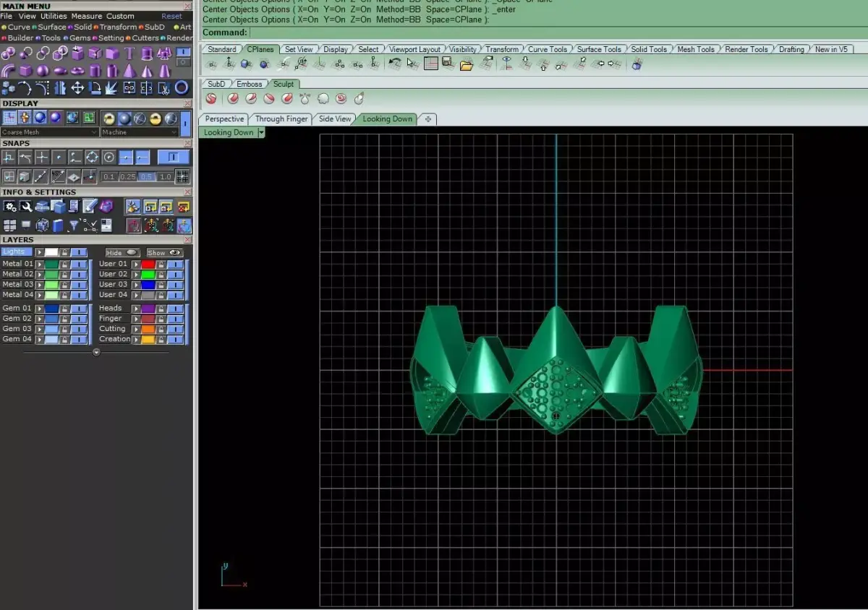Expand the User 03 layer arrow
868x610 pixels.
click(136, 285)
